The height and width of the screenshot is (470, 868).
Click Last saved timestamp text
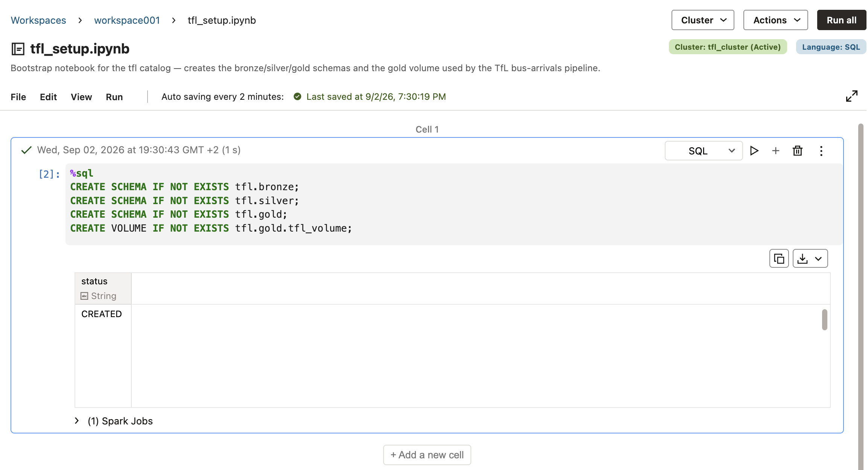pyautogui.click(x=376, y=97)
